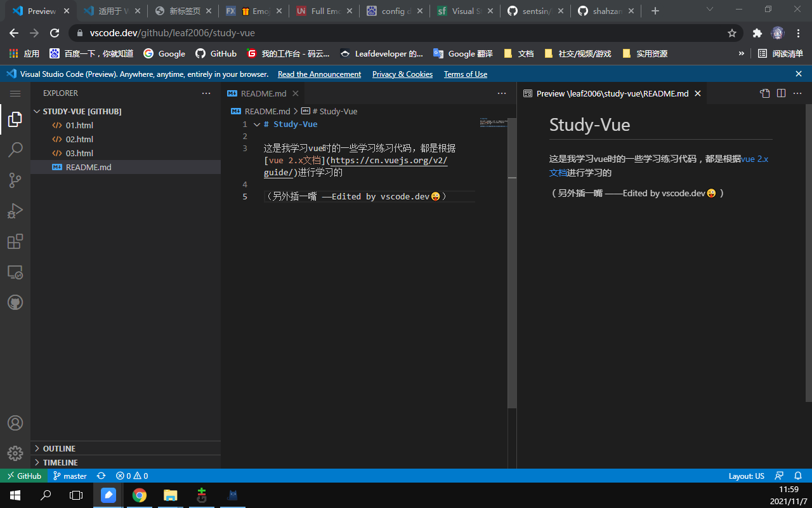Toggle the application menu hamburger
Screen dimensions: 812x508
(15, 93)
